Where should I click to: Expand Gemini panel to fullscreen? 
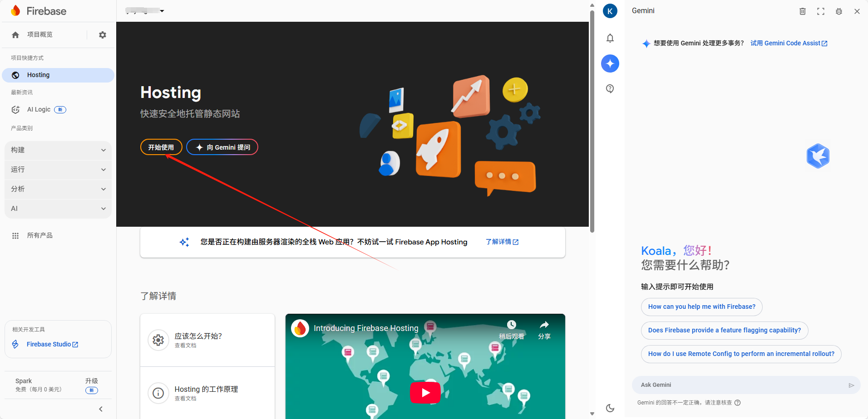821,11
